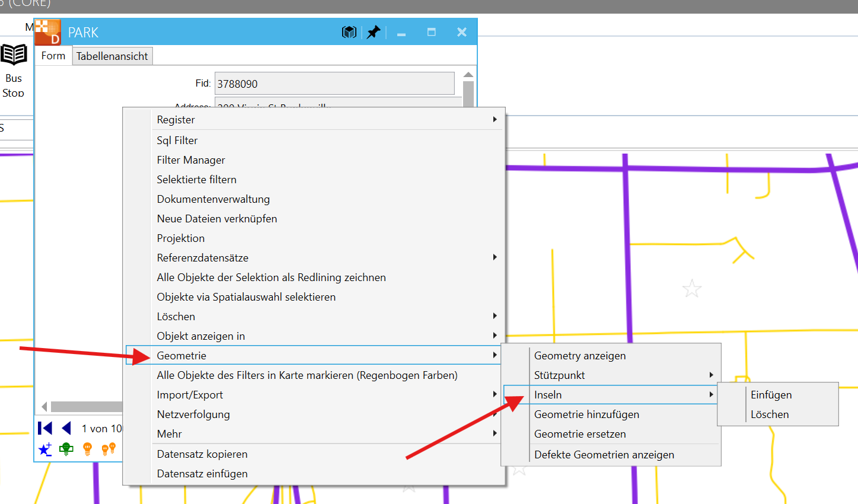Click the double orange lightbulbs icon
This screenshot has width=858, height=504.
pyautogui.click(x=109, y=449)
